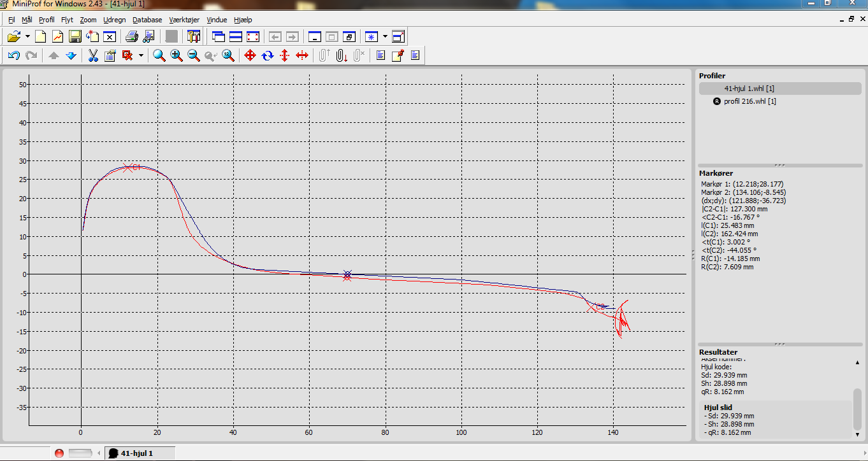The height and width of the screenshot is (461, 868).
Task: Select profile 41-hjul 1.whl in Profiler list
Action: (780, 89)
